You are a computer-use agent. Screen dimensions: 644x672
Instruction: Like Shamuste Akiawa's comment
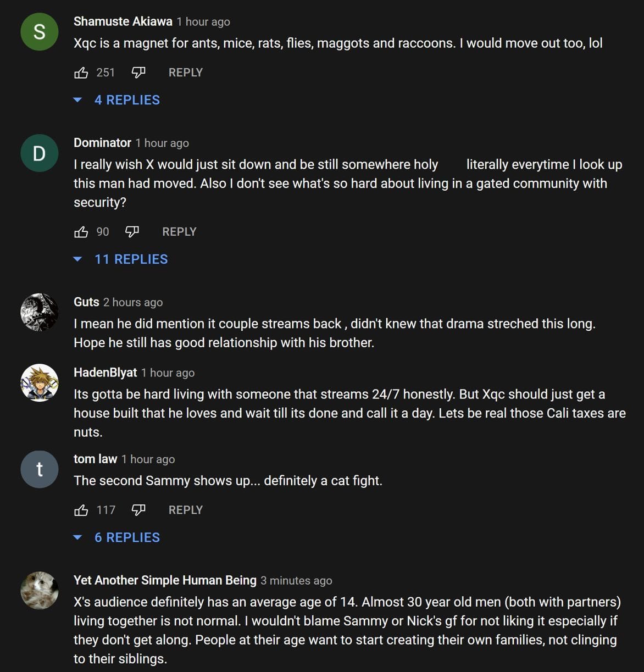pyautogui.click(x=81, y=73)
